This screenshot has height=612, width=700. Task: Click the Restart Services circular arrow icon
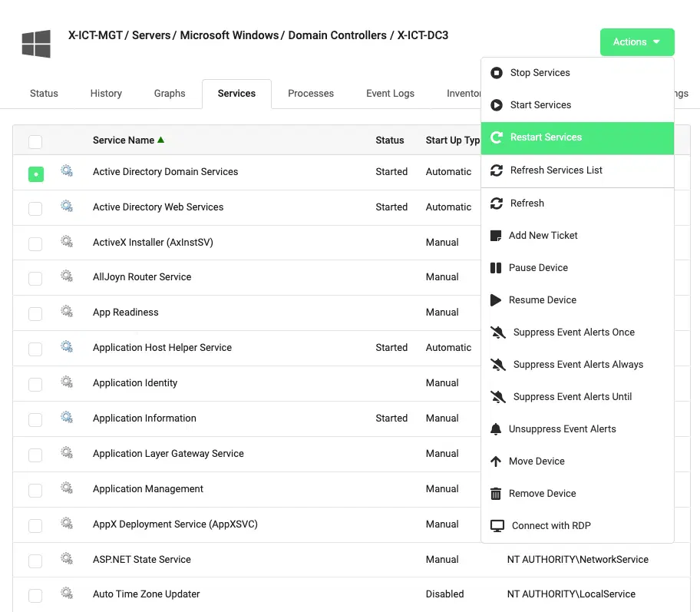tap(497, 137)
